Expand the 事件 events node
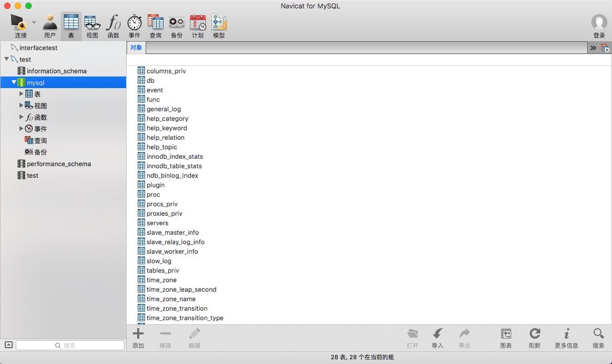 [x=21, y=128]
